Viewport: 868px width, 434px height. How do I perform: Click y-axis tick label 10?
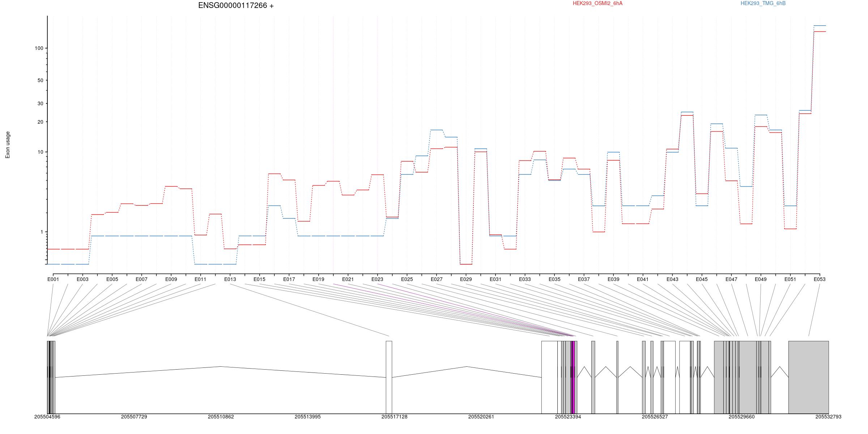coord(40,152)
